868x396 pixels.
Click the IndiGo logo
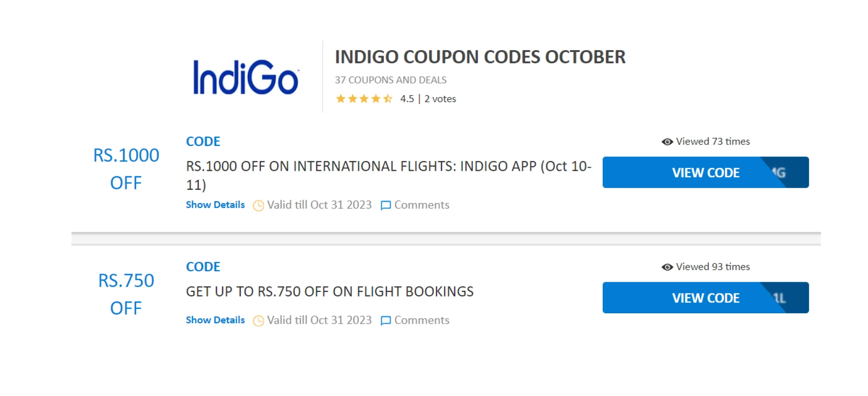coord(245,77)
